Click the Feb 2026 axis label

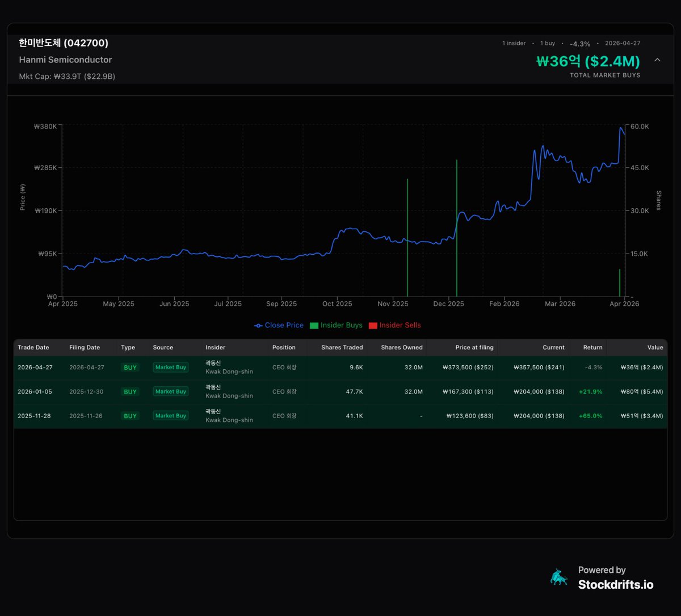505,304
